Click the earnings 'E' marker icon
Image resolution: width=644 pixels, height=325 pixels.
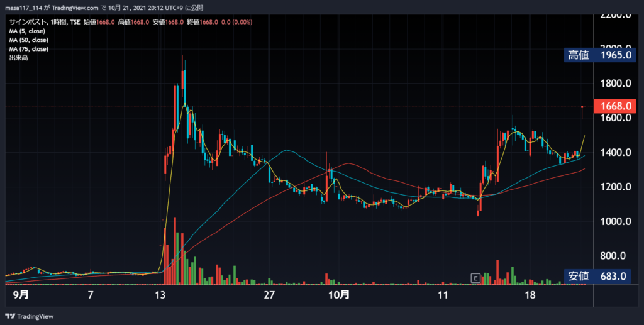(475, 278)
